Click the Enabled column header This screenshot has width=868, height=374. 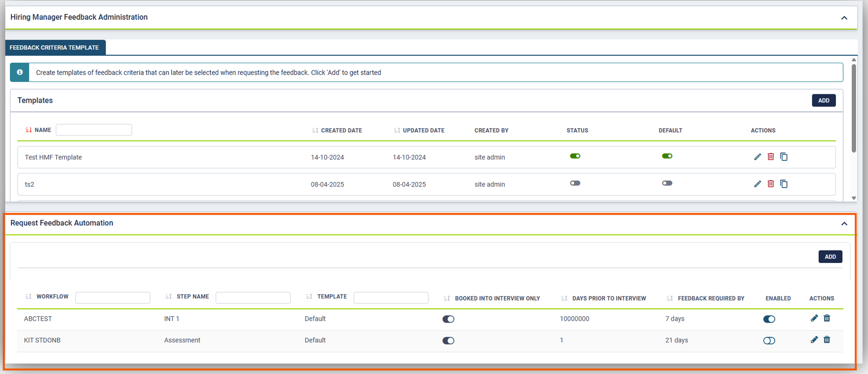pyautogui.click(x=778, y=299)
